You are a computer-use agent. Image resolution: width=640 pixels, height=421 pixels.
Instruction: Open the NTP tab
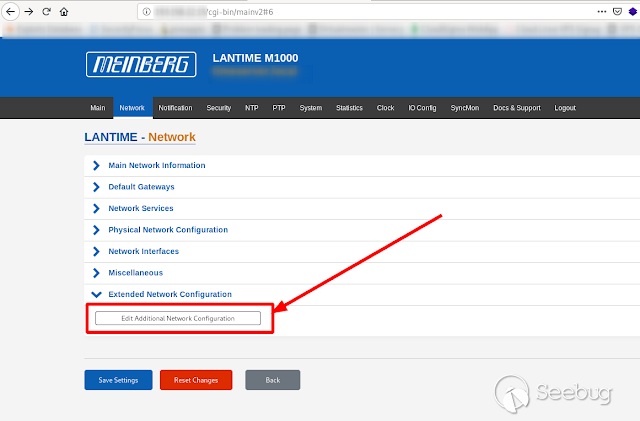tap(251, 108)
